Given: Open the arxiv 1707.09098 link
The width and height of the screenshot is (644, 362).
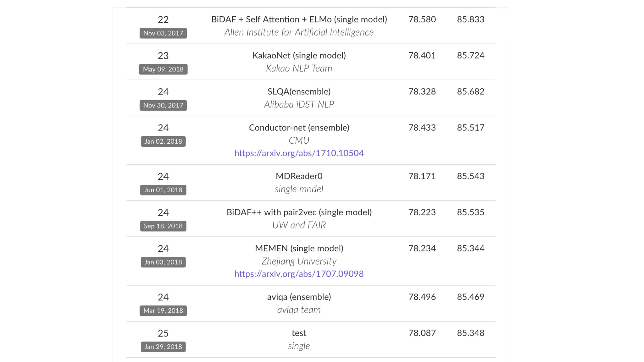Looking at the screenshot, I should coord(299,274).
